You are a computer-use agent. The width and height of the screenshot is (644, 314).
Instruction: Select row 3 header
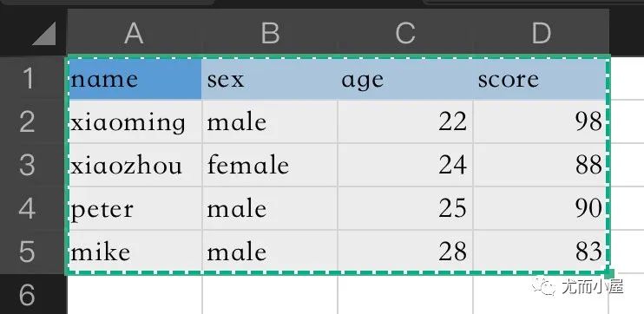[x=28, y=165]
